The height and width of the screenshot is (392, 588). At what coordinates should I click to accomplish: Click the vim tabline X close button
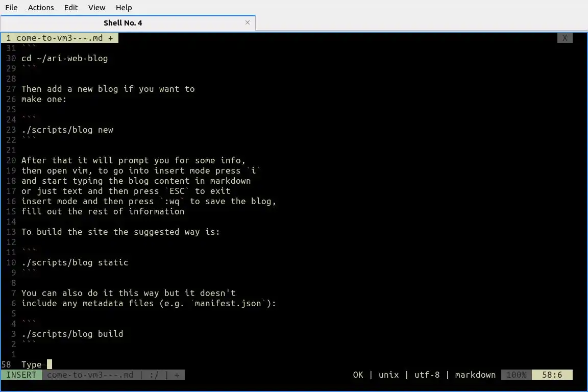point(565,38)
